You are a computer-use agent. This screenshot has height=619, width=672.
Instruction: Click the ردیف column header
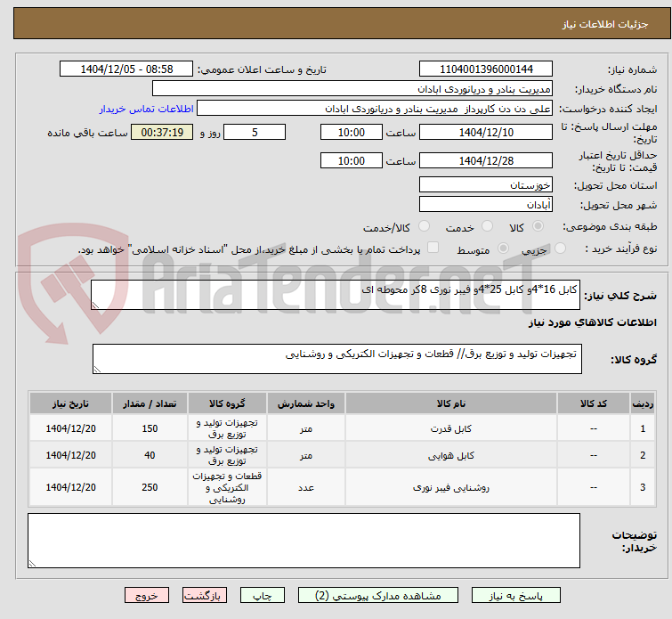[643, 403]
